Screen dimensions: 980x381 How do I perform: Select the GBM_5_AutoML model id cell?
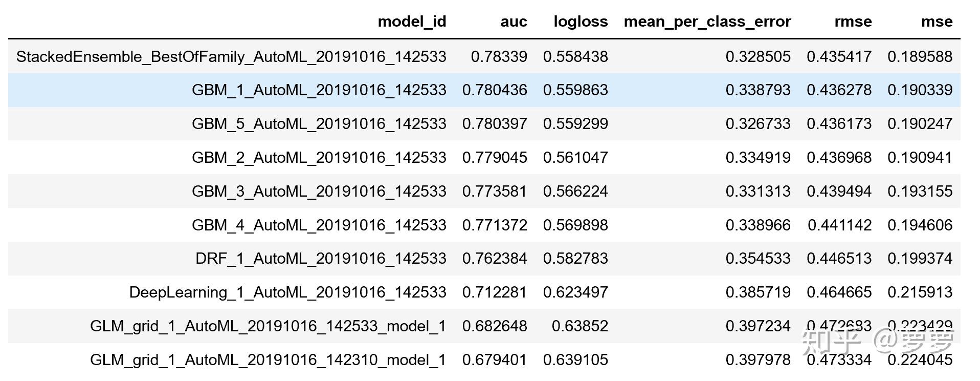click(319, 124)
